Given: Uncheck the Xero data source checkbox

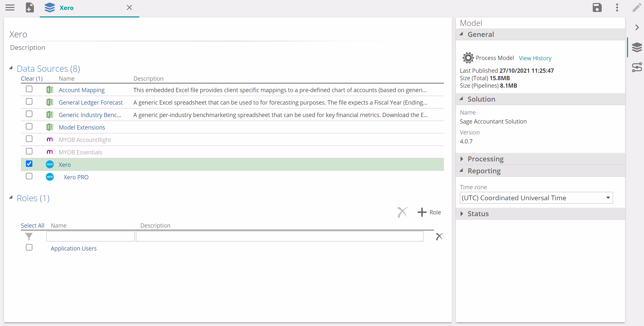Looking at the screenshot, I should [29, 164].
